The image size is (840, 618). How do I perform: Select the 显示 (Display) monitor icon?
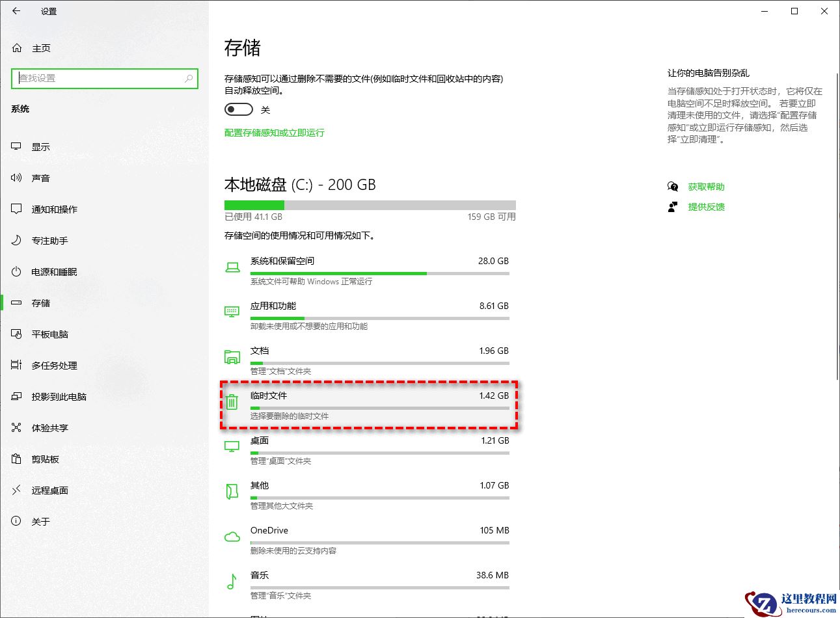[x=16, y=146]
